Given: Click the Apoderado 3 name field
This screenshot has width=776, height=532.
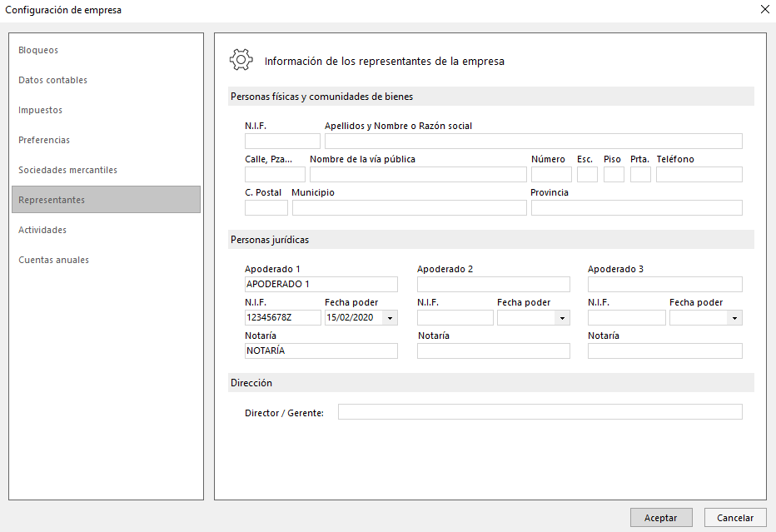Looking at the screenshot, I should (x=665, y=284).
